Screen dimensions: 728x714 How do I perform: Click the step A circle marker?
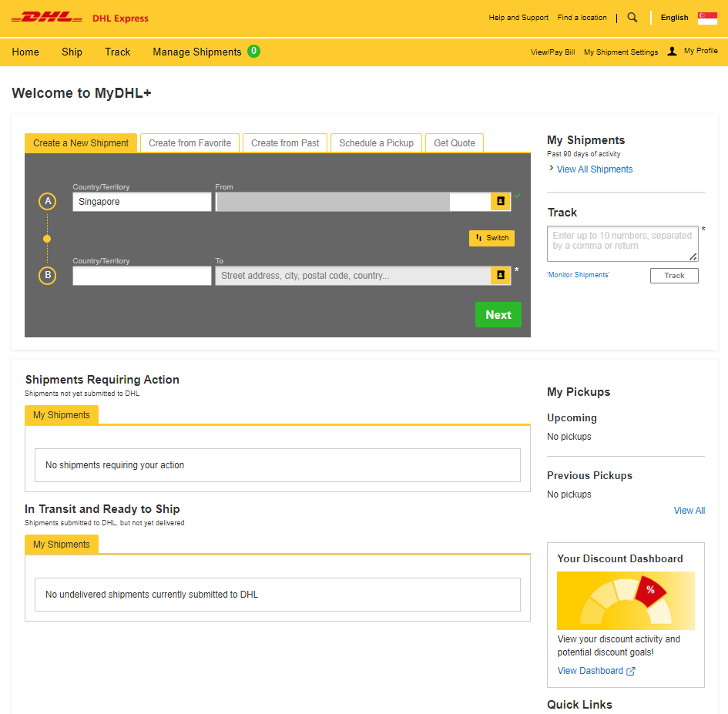pyautogui.click(x=47, y=202)
